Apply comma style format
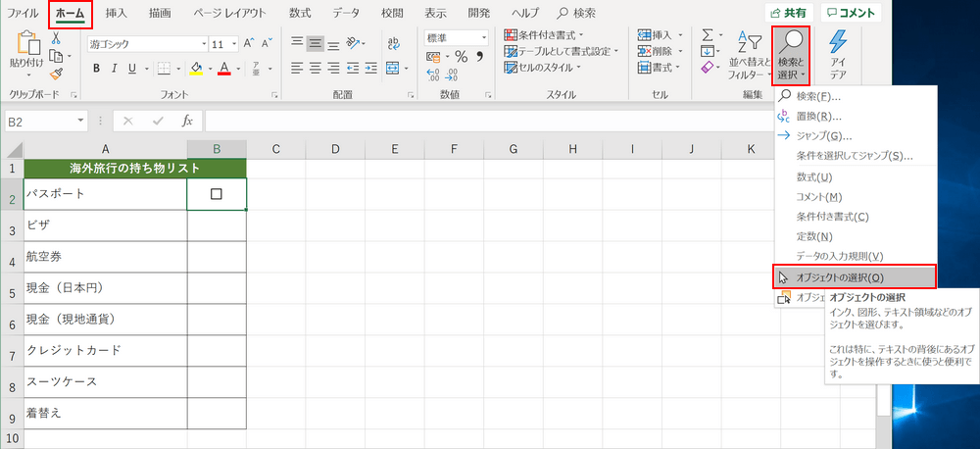The image size is (980, 449). (480, 57)
